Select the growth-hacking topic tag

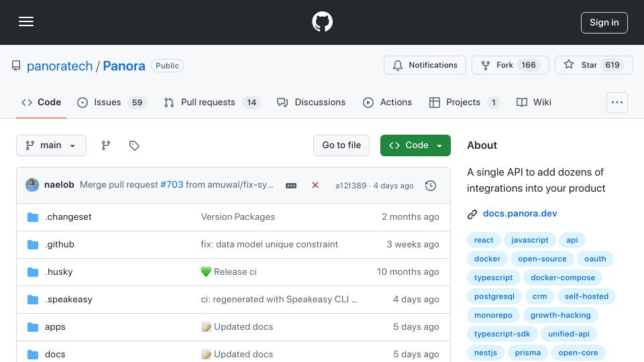coord(560,315)
